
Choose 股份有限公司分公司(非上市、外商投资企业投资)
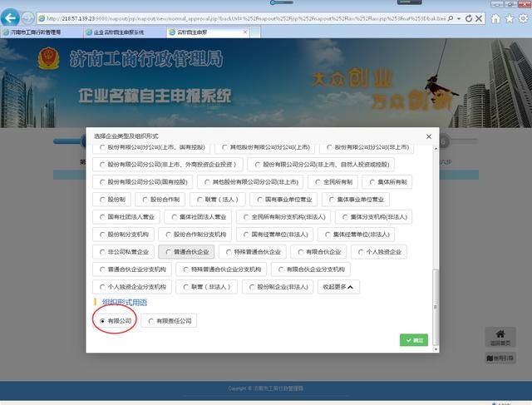pyautogui.click(x=168, y=165)
